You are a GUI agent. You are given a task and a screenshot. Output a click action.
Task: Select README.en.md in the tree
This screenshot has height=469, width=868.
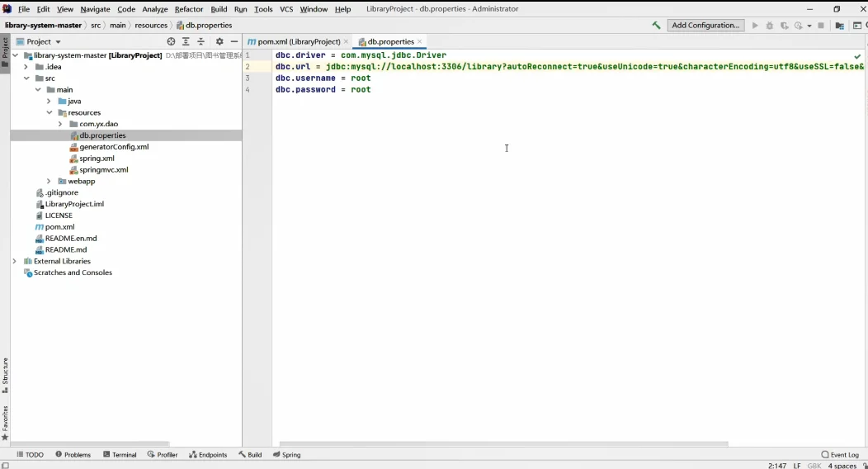pyautogui.click(x=71, y=239)
